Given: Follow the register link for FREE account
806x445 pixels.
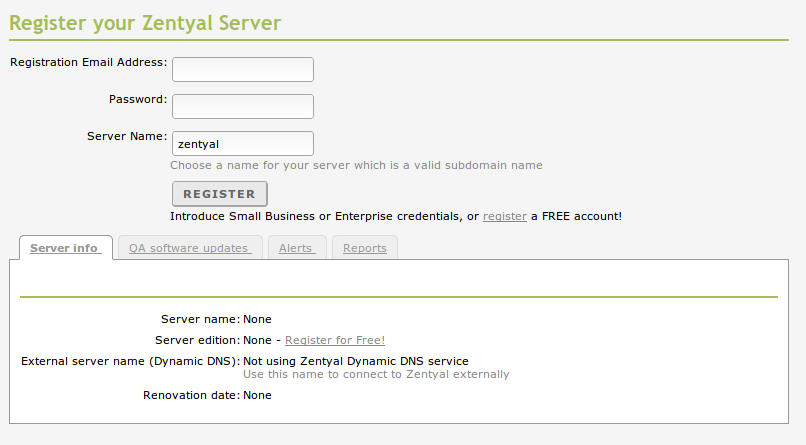Looking at the screenshot, I should click(504, 216).
